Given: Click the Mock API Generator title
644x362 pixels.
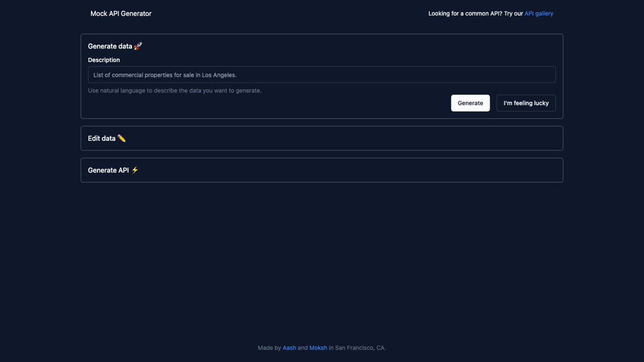Looking at the screenshot, I should pos(121,13).
